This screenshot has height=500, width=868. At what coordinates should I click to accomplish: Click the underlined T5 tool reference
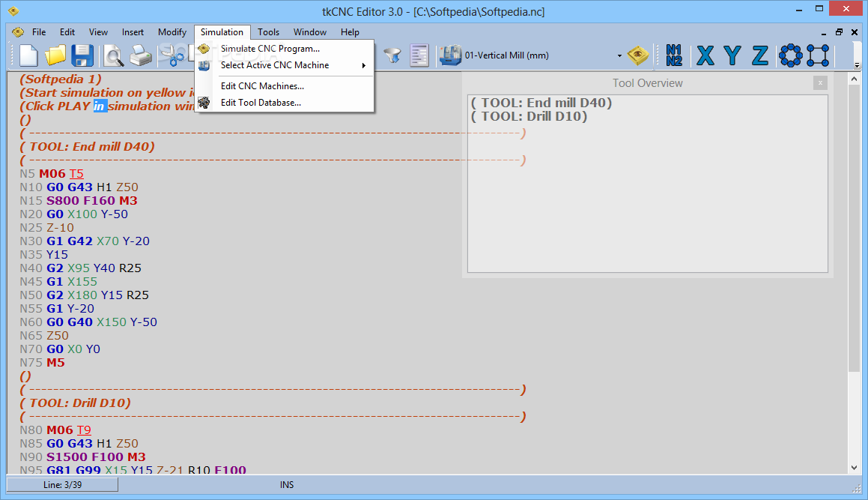point(76,173)
